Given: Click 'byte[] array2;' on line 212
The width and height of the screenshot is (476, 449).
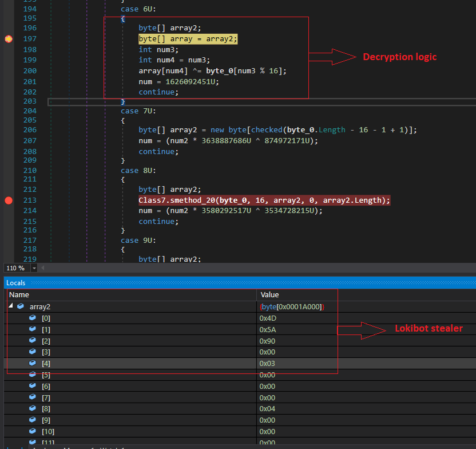Looking at the screenshot, I should [x=170, y=190].
